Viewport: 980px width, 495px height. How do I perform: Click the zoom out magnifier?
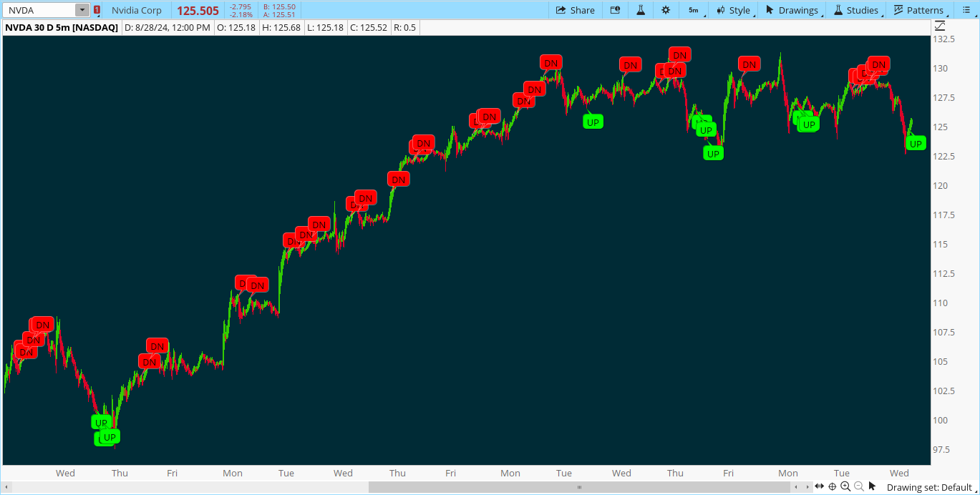(859, 486)
